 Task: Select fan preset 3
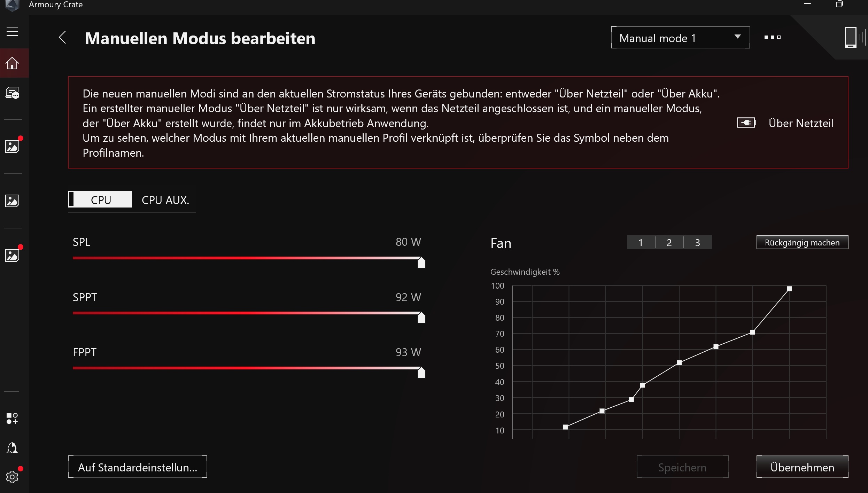pos(698,243)
